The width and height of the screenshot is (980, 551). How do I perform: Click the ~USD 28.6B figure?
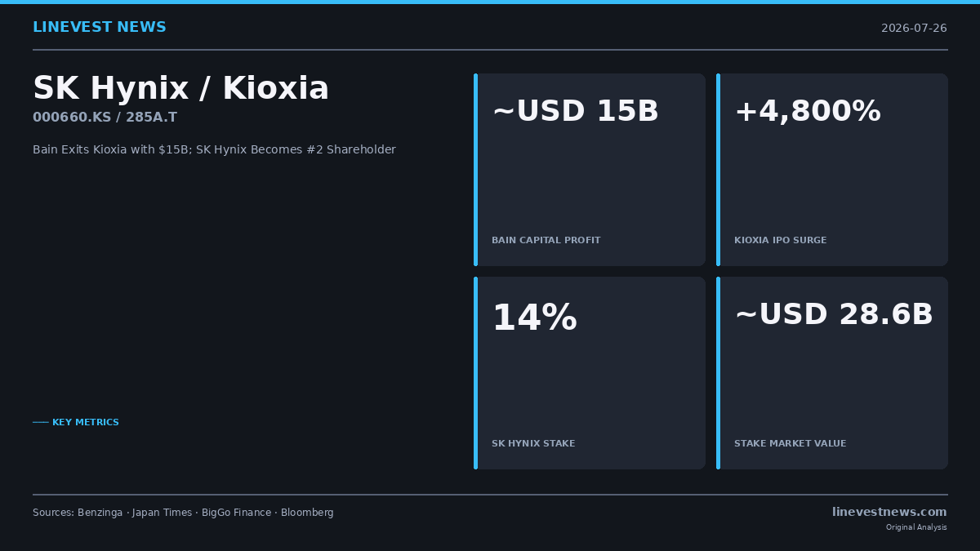834,315
